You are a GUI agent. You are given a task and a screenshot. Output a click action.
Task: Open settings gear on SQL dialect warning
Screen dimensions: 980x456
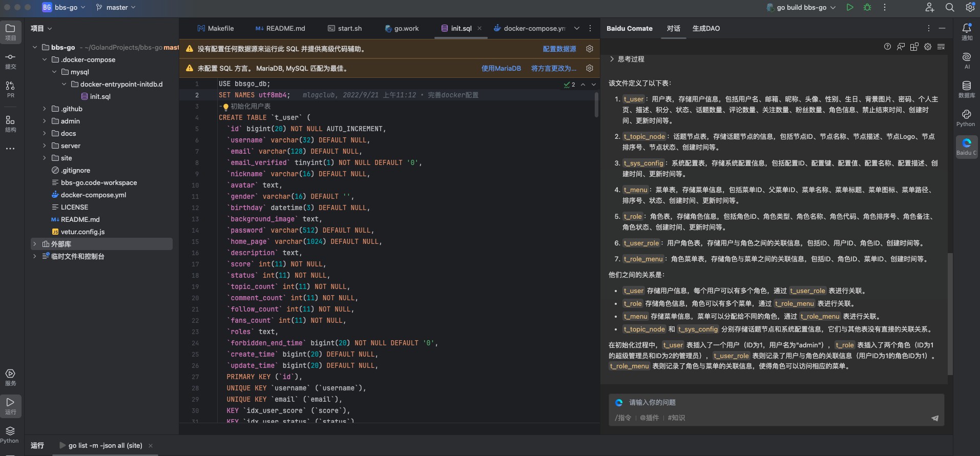click(590, 68)
